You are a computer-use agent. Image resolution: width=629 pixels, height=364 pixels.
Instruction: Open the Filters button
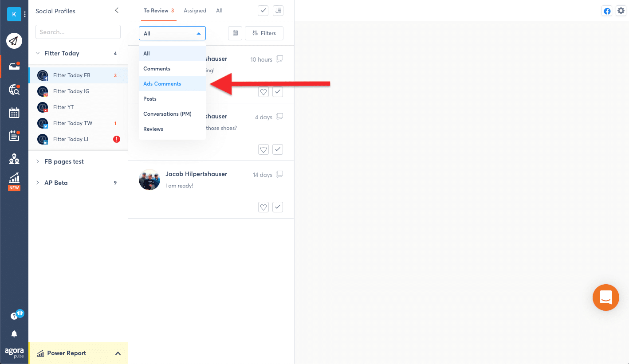coord(264,33)
